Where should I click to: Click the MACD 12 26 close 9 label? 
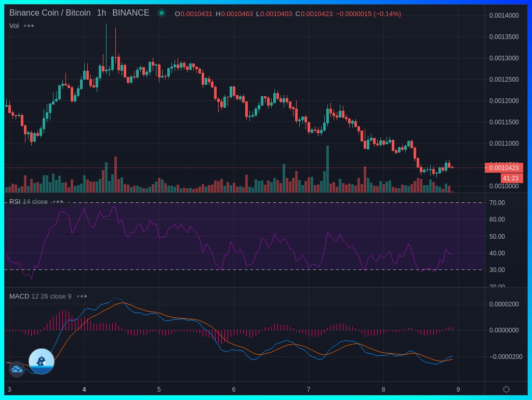pos(41,296)
